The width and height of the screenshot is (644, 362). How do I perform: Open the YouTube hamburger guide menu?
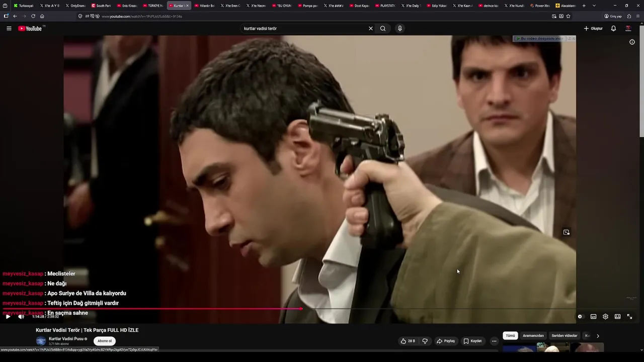(9, 29)
